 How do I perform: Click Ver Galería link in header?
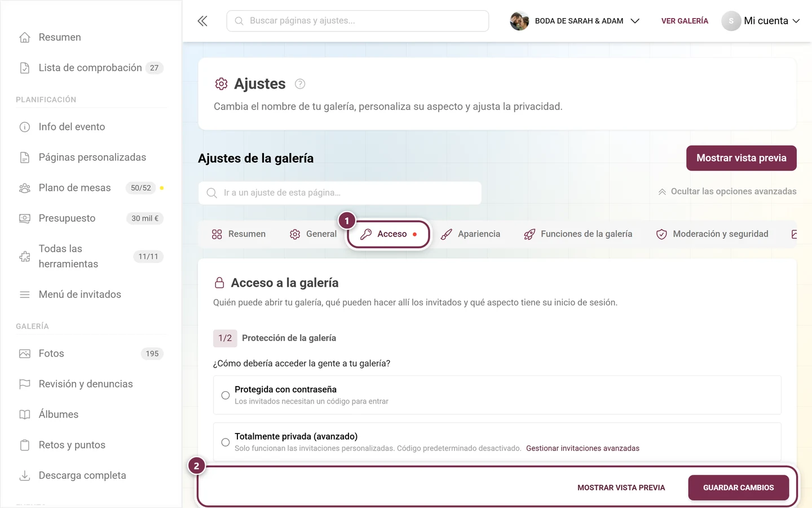click(685, 21)
